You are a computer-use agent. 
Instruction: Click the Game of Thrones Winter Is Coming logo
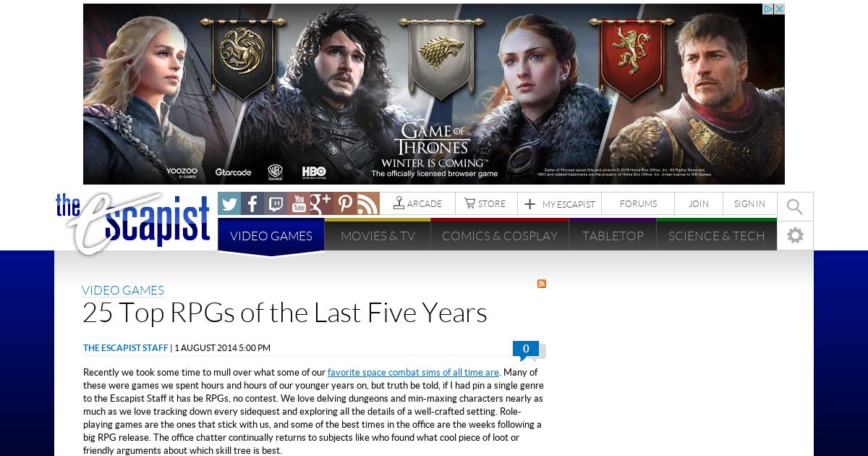[434, 145]
